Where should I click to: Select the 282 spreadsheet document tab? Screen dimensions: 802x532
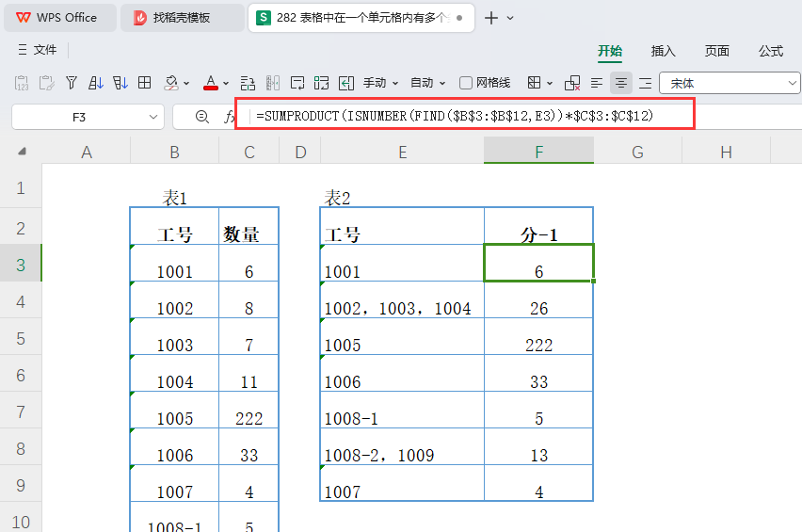point(361,18)
